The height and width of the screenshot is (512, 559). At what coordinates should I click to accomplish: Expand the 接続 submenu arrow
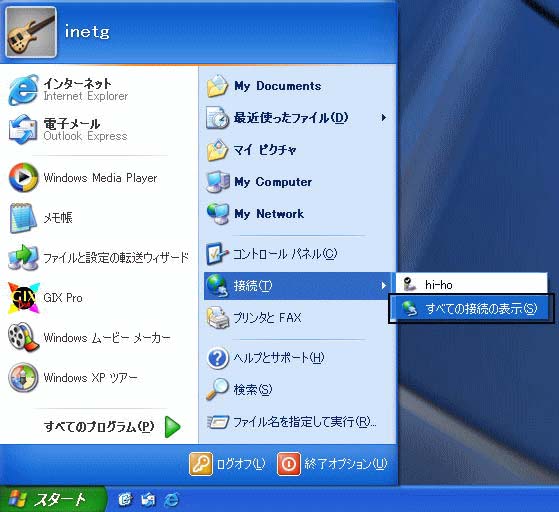384,286
